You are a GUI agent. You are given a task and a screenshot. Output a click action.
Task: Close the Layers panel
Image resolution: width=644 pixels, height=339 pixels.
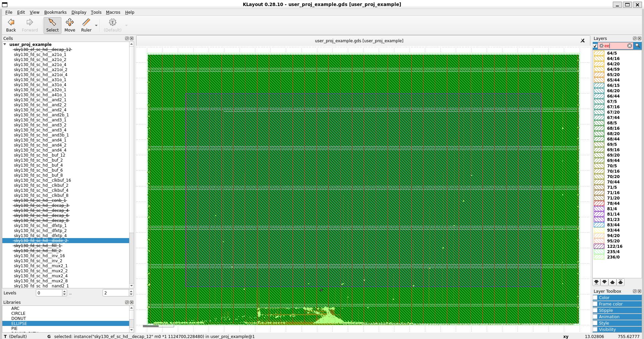point(639,39)
